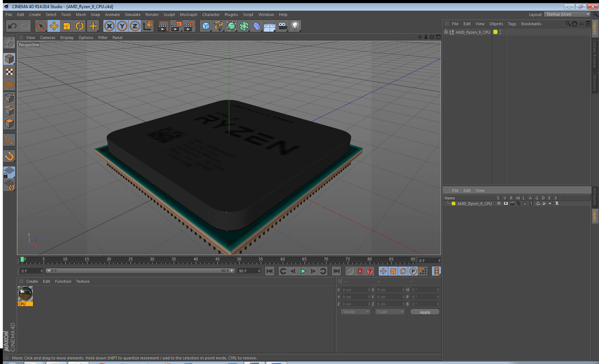Open the green array modeling objects icon

[244, 26]
